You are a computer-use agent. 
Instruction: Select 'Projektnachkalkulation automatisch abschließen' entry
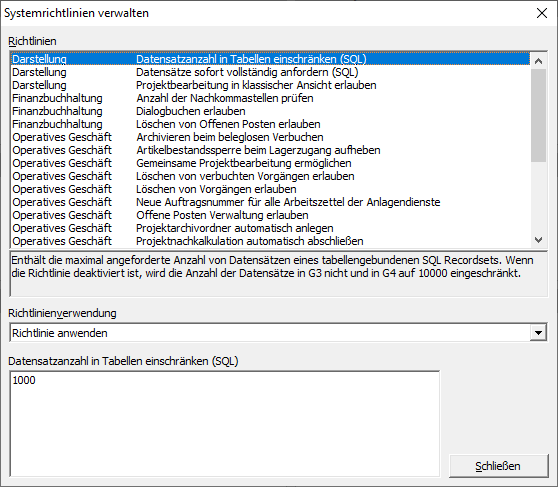click(x=271, y=241)
